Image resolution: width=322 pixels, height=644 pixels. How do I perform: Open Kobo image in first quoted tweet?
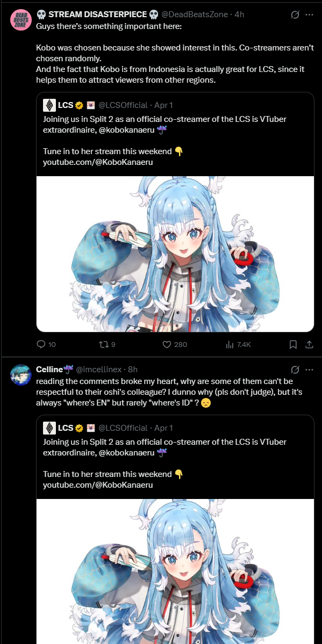click(x=175, y=254)
